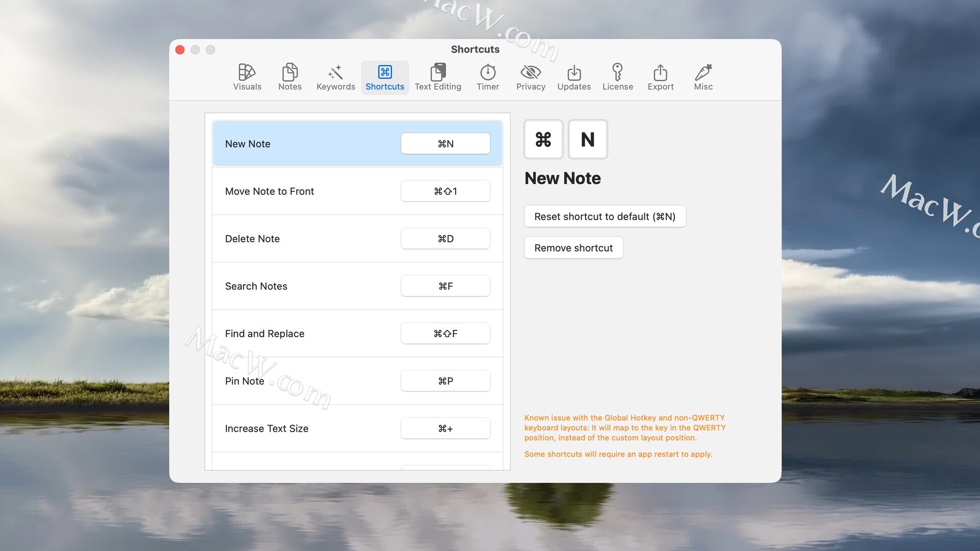The height and width of the screenshot is (551, 980).
Task: Switch to the Timer settings
Action: tap(487, 77)
